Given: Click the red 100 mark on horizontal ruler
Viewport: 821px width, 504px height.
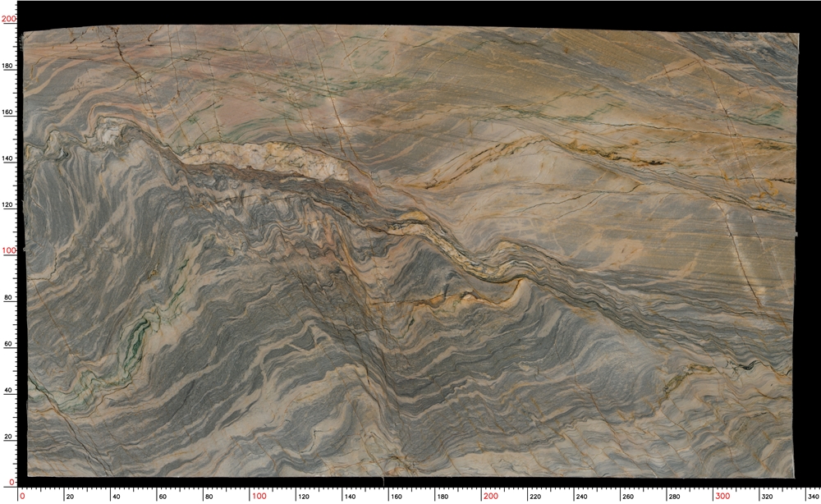Looking at the screenshot, I should pyautogui.click(x=259, y=496).
